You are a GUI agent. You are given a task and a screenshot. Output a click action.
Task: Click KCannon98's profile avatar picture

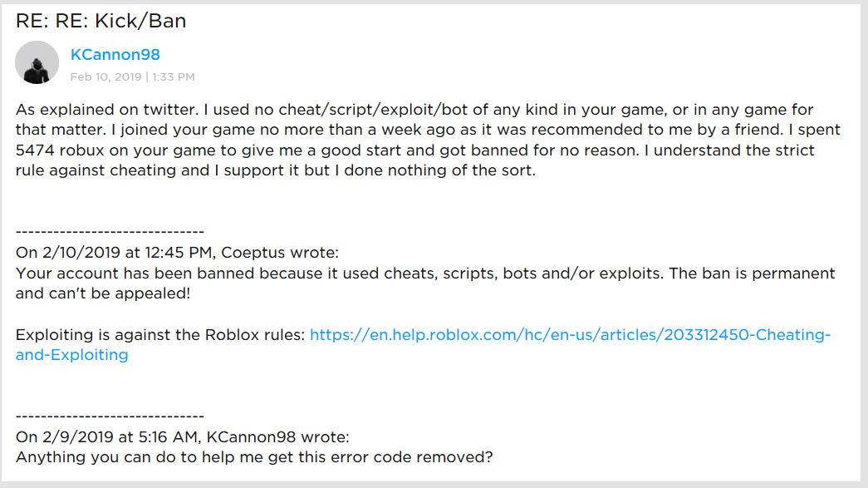[37, 62]
